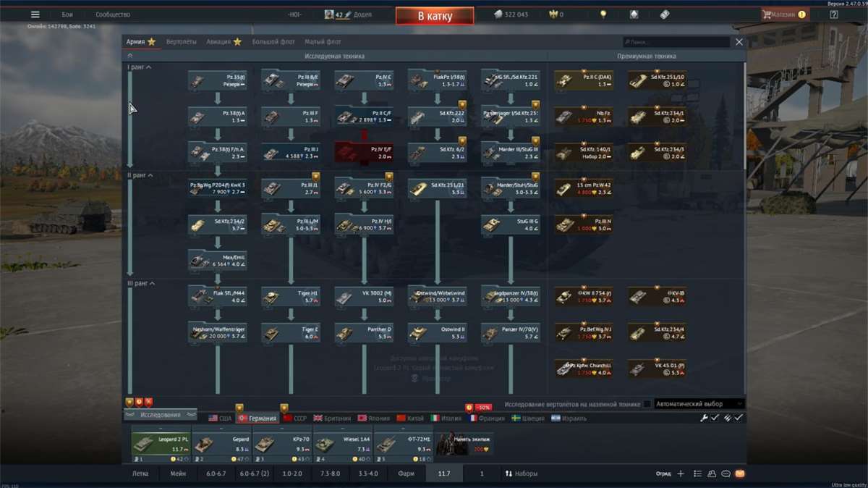Select premium Pz.II C (DAK) vehicle
Viewport: 868px width, 488px height.
click(x=584, y=80)
